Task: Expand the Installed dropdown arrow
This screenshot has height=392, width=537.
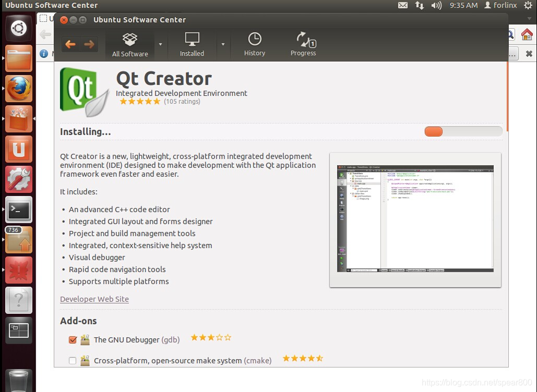Action: click(223, 44)
